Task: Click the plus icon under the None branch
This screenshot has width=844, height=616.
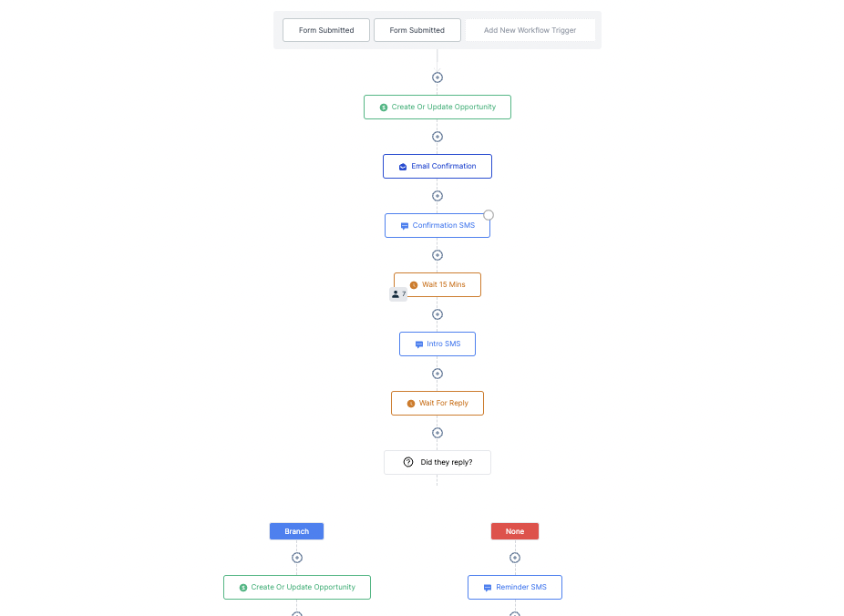Action: (x=515, y=558)
